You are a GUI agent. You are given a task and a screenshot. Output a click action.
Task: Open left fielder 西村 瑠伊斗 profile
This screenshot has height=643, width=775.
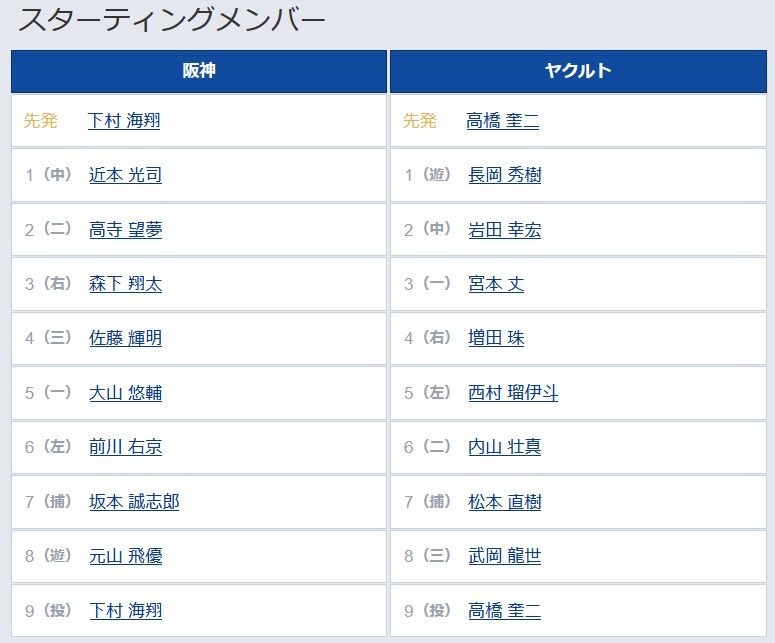pyautogui.click(x=513, y=393)
